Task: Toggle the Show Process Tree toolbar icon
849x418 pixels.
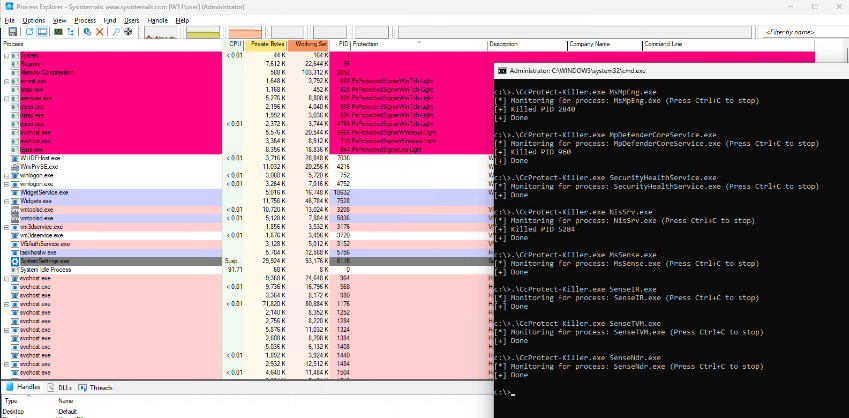Action: point(70,32)
